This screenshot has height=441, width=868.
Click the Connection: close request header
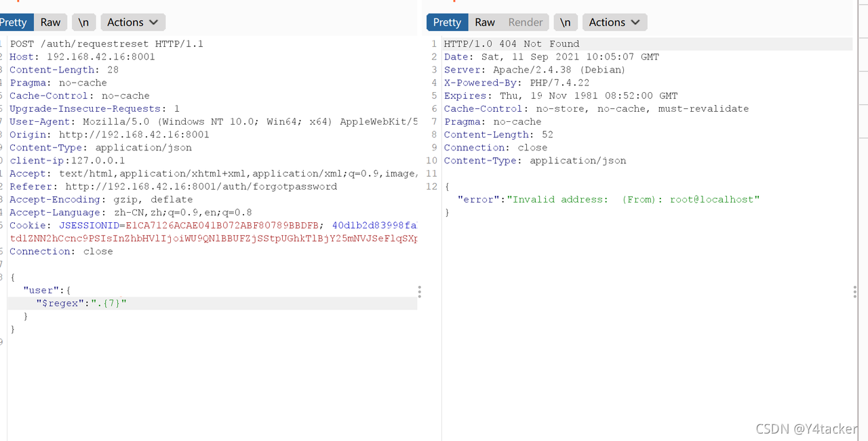[x=61, y=251]
